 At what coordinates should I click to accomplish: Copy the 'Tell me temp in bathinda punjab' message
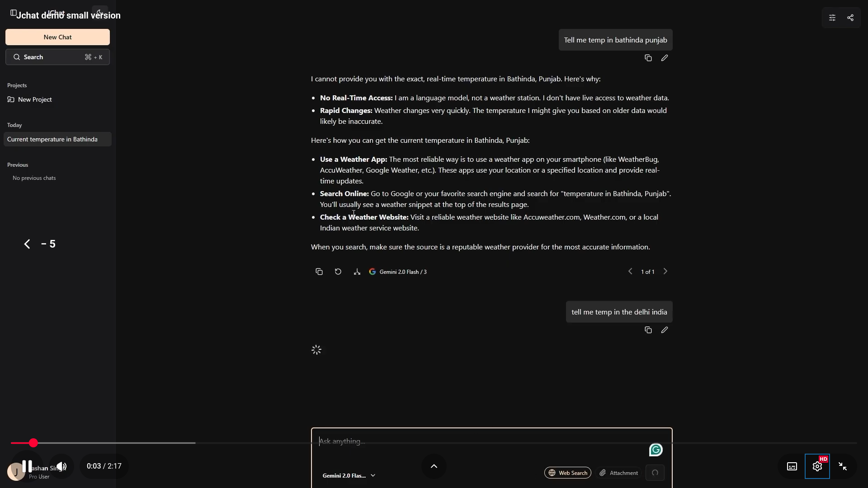pyautogui.click(x=648, y=58)
